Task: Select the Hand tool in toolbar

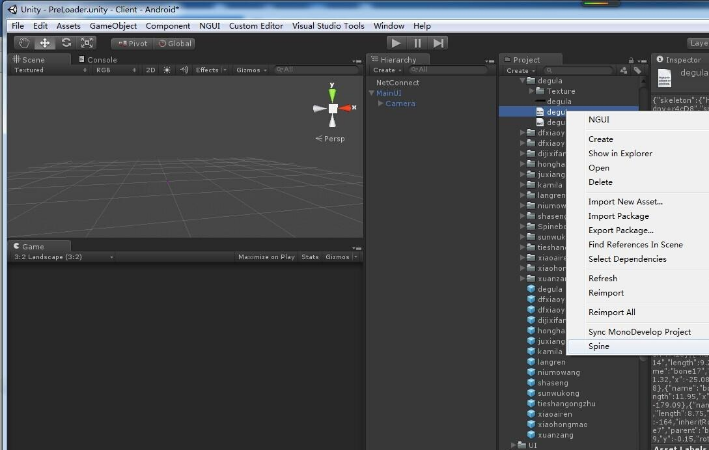Action: coord(23,43)
